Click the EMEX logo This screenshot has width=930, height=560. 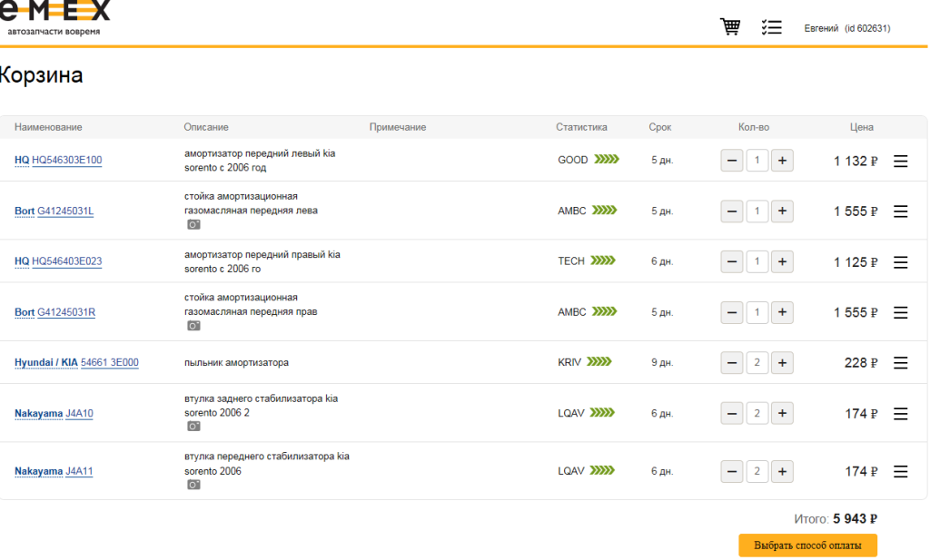coord(55,16)
